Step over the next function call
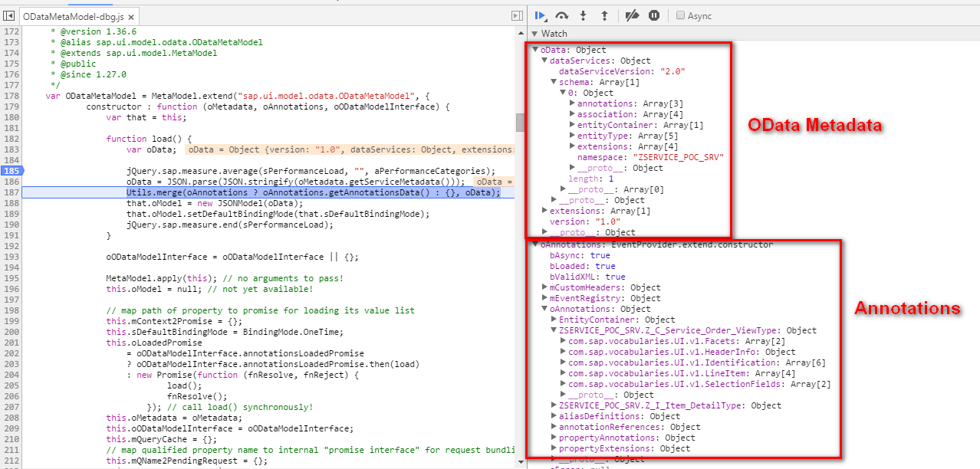This screenshot has height=469, width=980. pyautogui.click(x=562, y=15)
